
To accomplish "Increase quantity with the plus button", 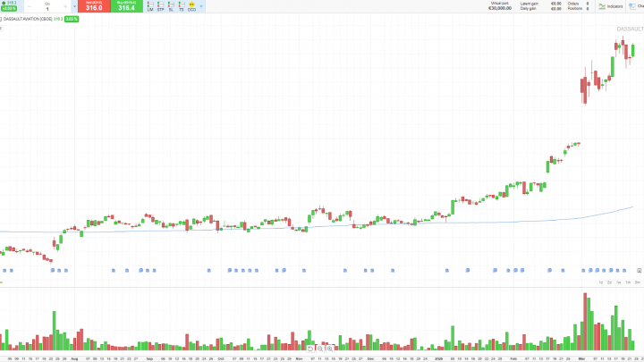I will [67, 6].
